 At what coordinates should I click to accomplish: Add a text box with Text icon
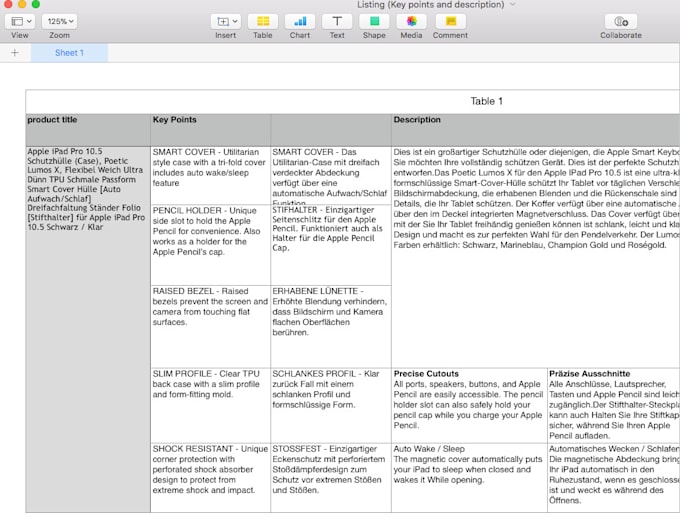pyautogui.click(x=337, y=21)
